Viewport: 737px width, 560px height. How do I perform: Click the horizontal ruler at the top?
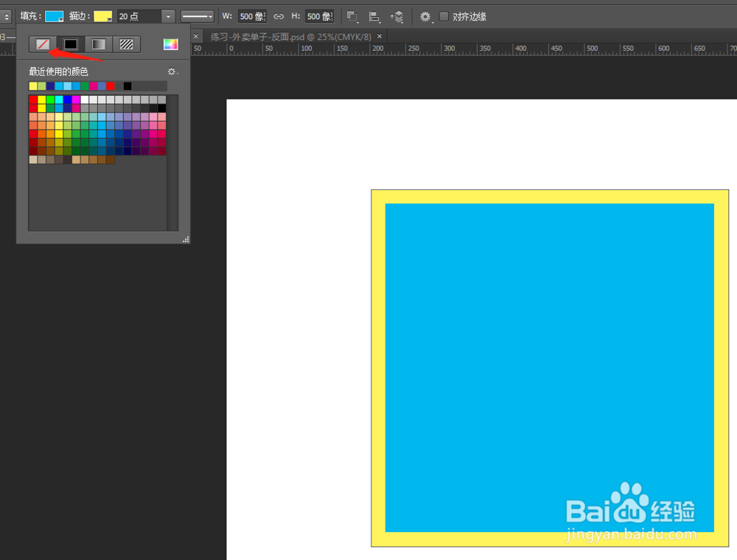coord(464,49)
